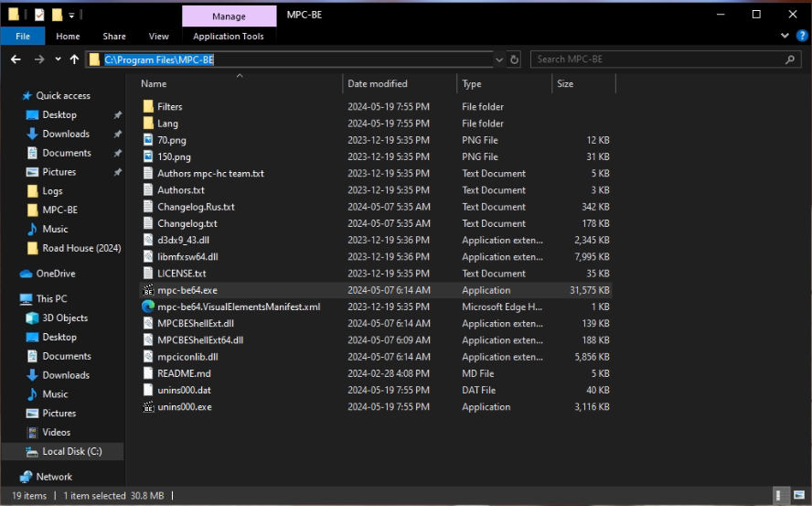Open the Application Tools tab
The height and width of the screenshot is (506, 812).
[229, 37]
